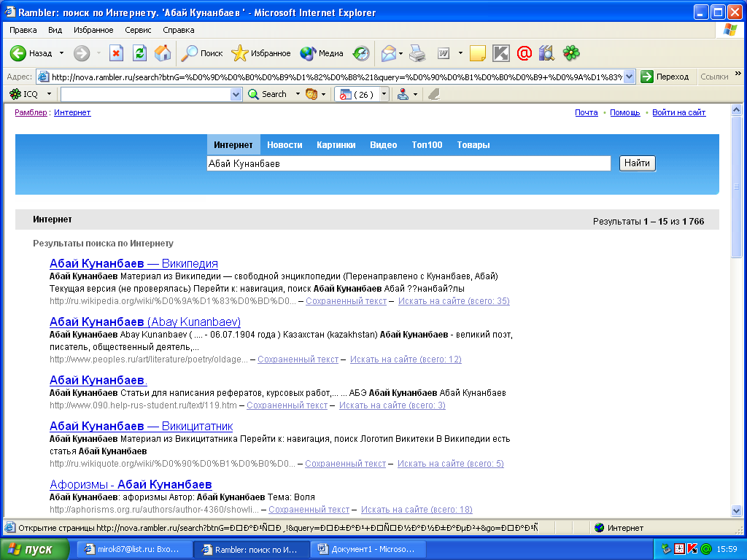Viewport: 747px width, 560px height.
Task: Click the ICQ toolbar eraser highlight icon
Action: click(433, 94)
